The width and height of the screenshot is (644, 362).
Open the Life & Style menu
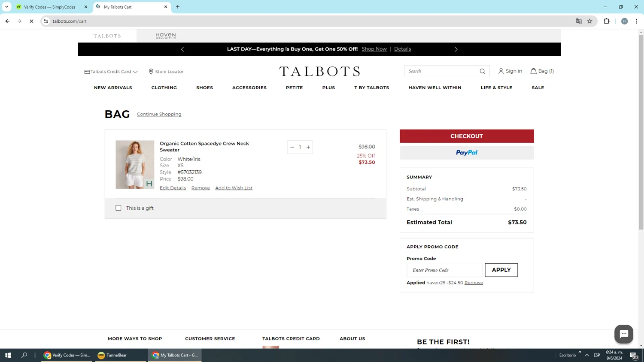click(x=496, y=87)
